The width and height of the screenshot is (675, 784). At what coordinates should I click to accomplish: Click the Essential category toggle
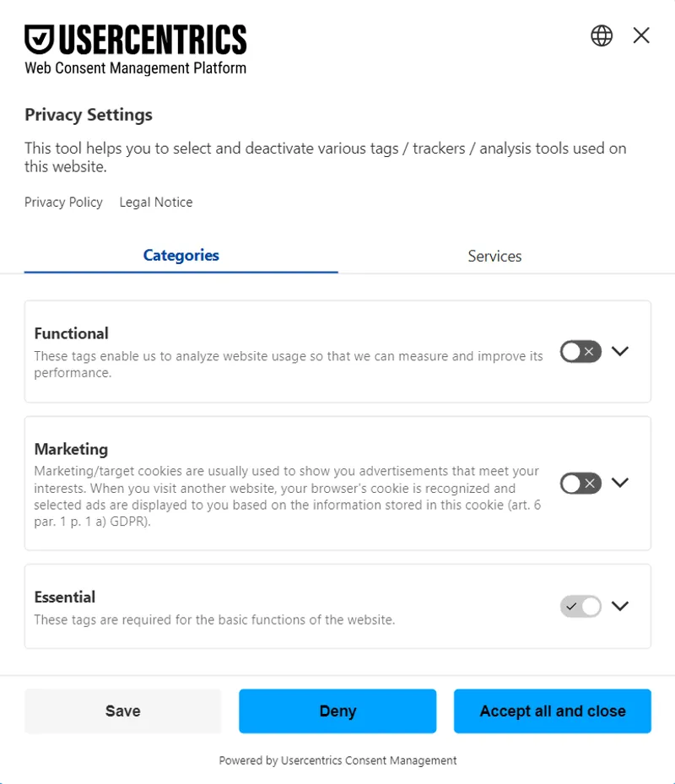click(580, 606)
